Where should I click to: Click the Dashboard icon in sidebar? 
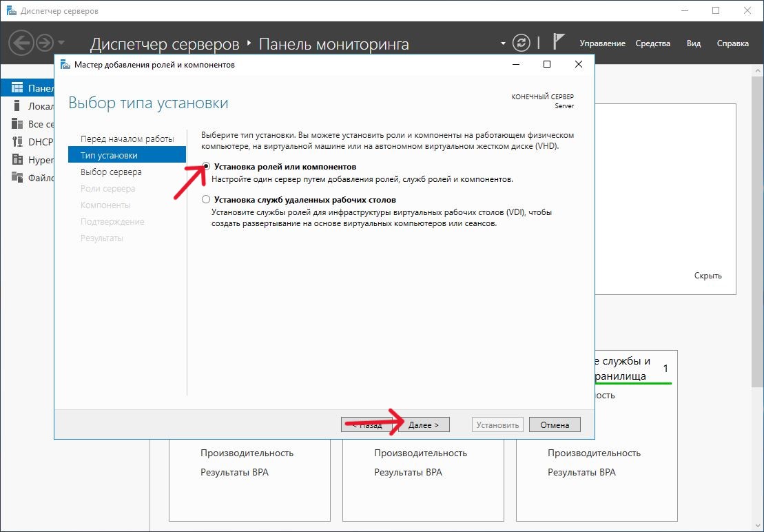tap(17, 88)
